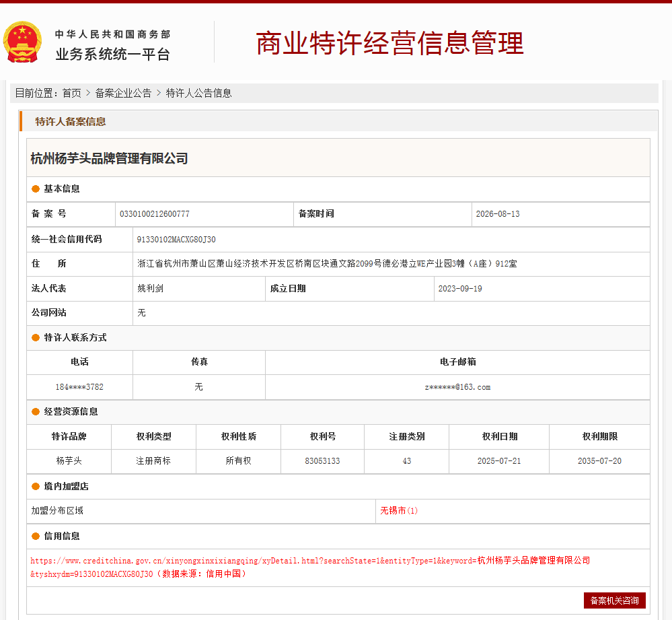
Task: Click the 备案机关咨询 button
Action: click(x=615, y=600)
